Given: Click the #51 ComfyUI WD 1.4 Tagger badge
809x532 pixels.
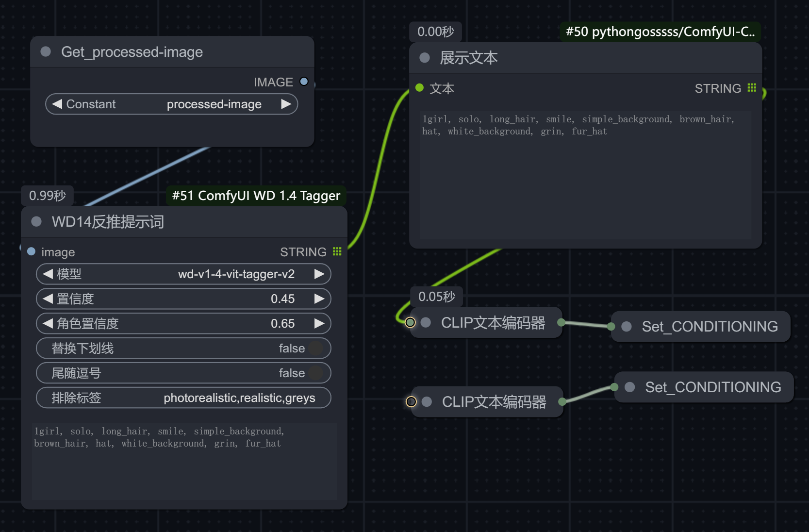Looking at the screenshot, I should tap(256, 196).
